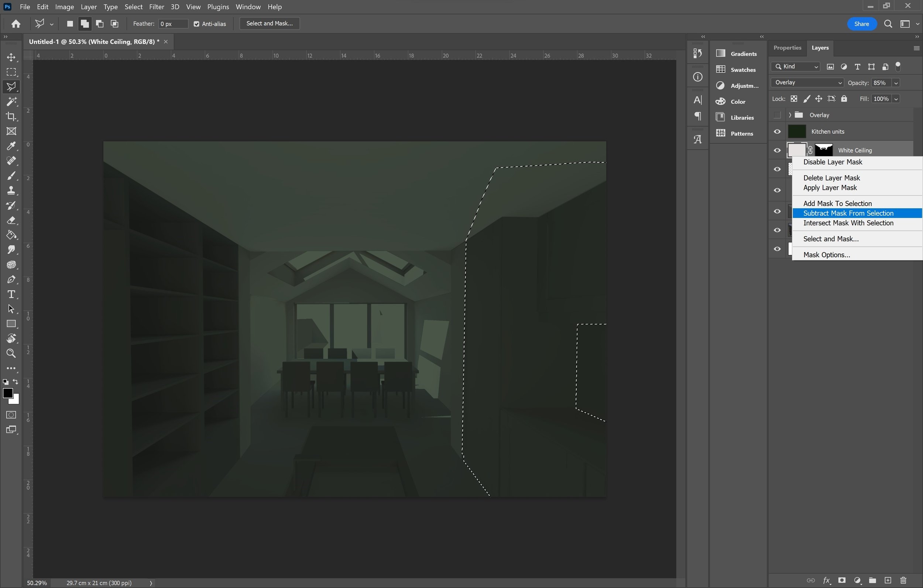
Task: Hide the White Ceiling layer
Action: [777, 150]
